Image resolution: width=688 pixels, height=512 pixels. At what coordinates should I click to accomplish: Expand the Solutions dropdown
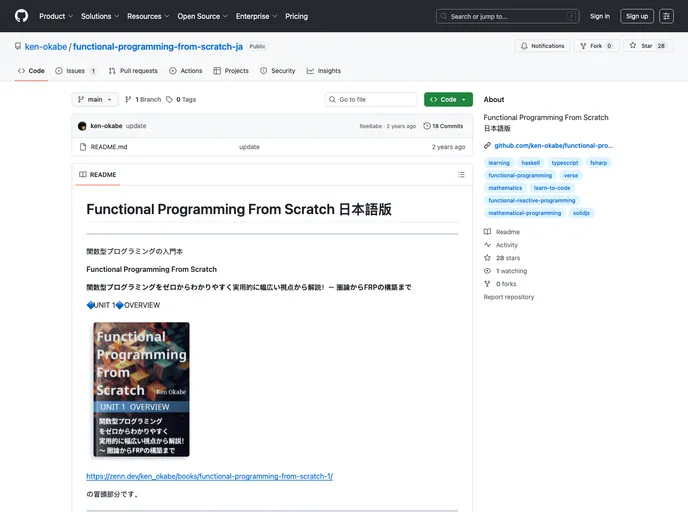pos(100,16)
